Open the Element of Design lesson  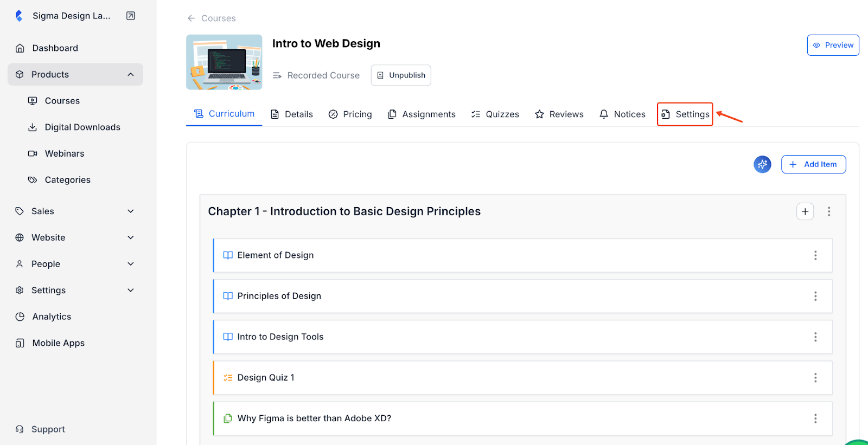pos(522,255)
